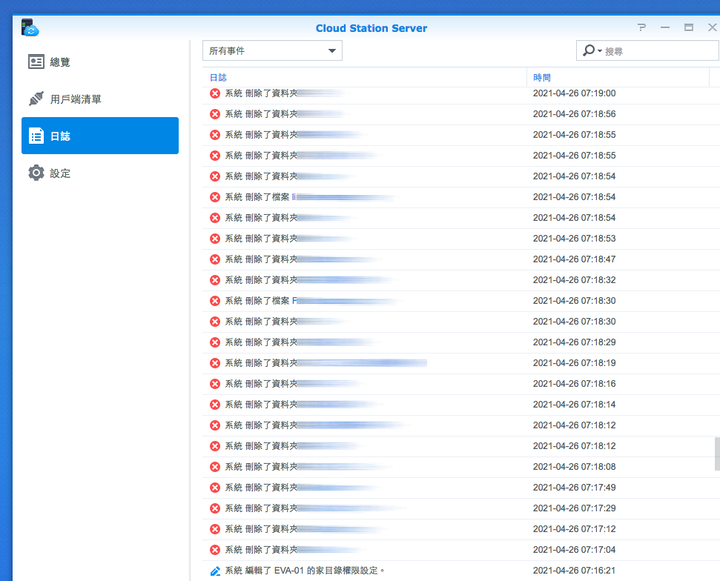720x581 pixels.
Task: Click the vertical scrollbar thumb of the log list
Action: coord(717,454)
